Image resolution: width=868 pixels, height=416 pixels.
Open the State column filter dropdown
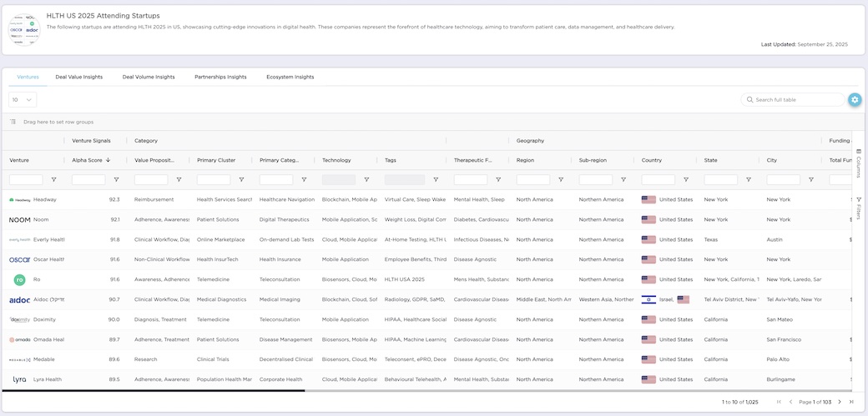(749, 180)
